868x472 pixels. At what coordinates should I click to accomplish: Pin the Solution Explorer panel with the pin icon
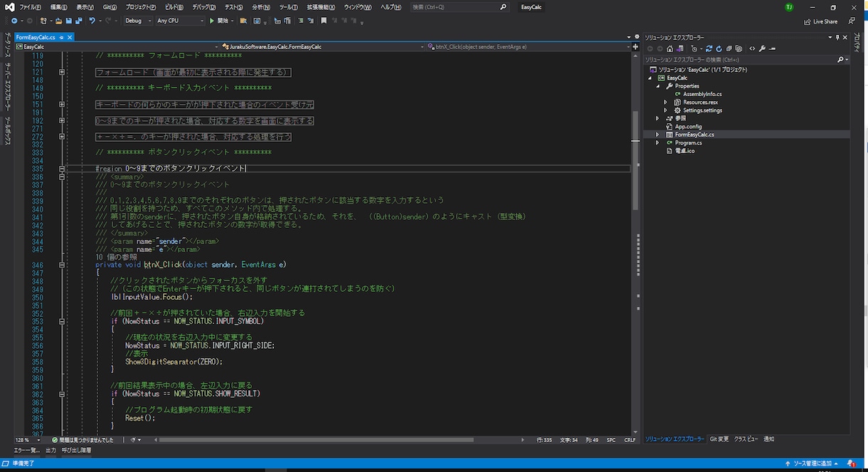click(x=837, y=37)
